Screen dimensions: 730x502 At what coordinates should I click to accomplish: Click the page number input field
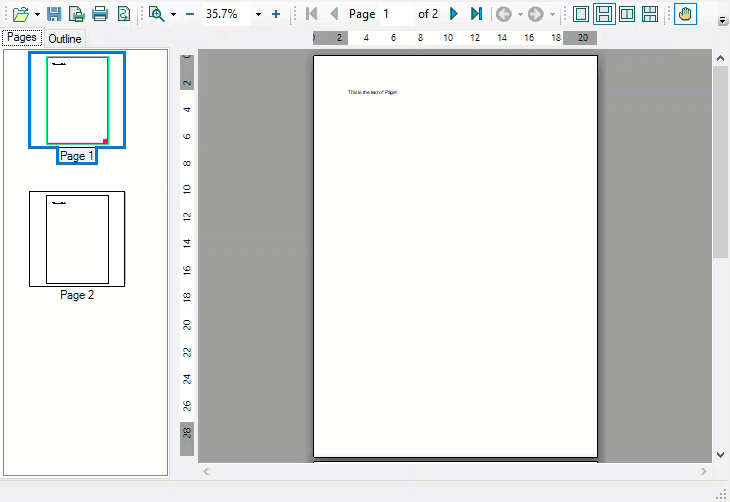click(x=396, y=14)
